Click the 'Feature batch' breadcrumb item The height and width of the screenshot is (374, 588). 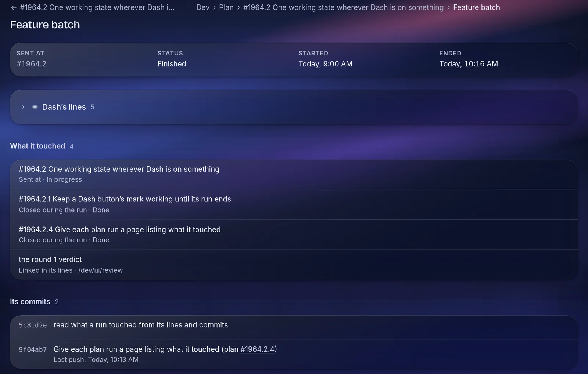pyautogui.click(x=476, y=7)
